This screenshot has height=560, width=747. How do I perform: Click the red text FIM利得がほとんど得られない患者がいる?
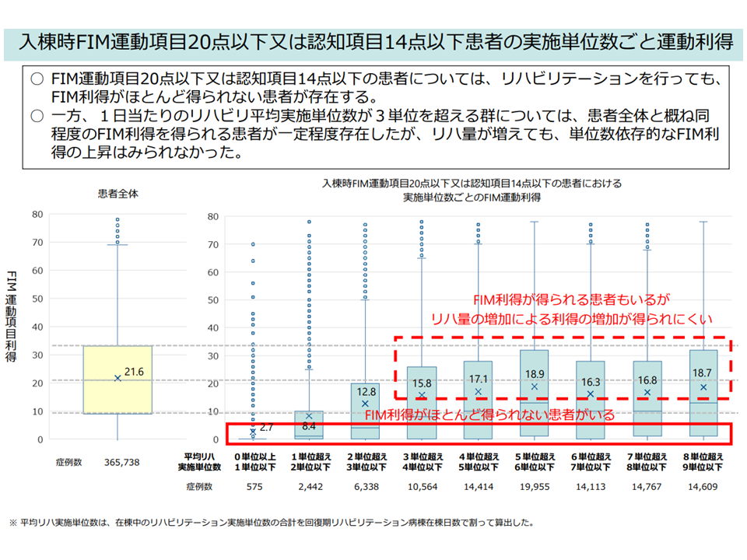pyautogui.click(x=490, y=415)
